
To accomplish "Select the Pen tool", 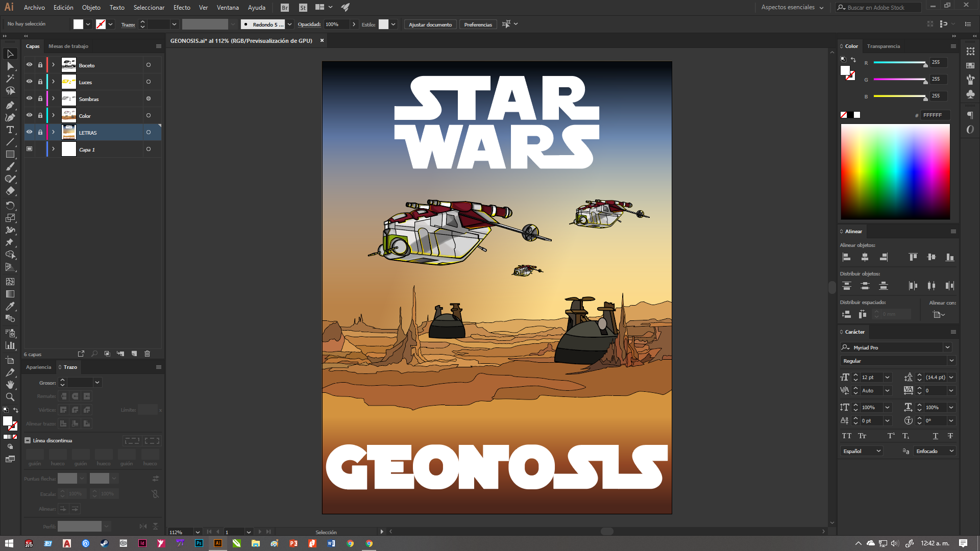I will tap(10, 105).
